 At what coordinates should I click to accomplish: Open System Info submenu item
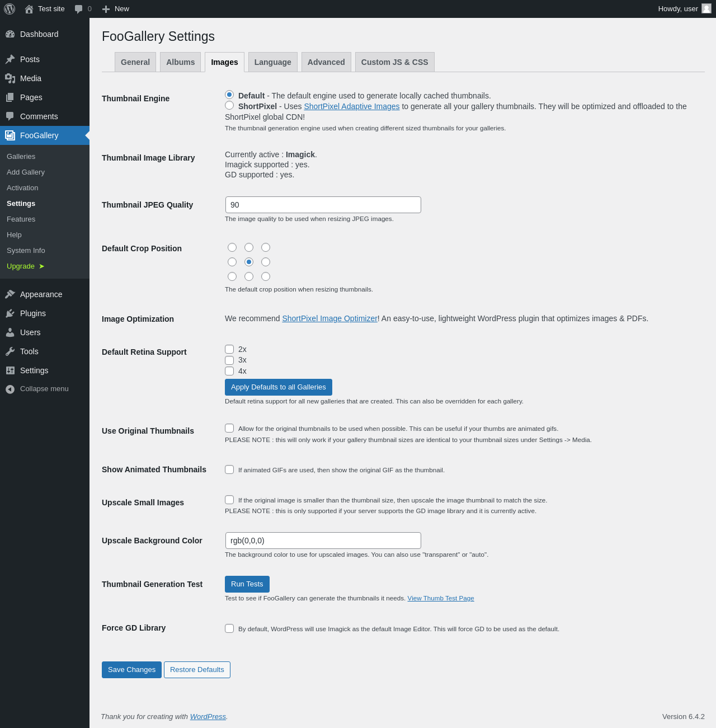point(45,251)
